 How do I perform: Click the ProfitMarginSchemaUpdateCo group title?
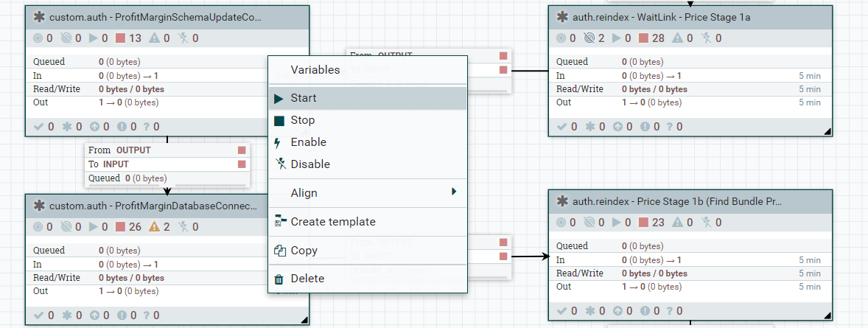coord(155,17)
